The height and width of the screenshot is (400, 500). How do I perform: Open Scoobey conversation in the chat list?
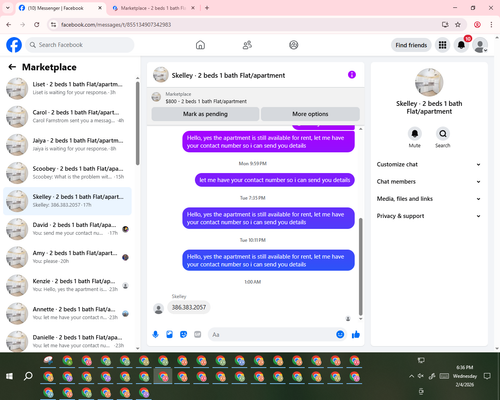(x=67, y=173)
